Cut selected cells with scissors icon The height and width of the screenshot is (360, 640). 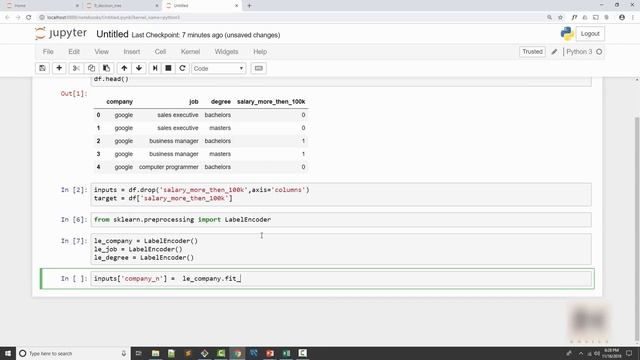pyautogui.click(x=76, y=68)
